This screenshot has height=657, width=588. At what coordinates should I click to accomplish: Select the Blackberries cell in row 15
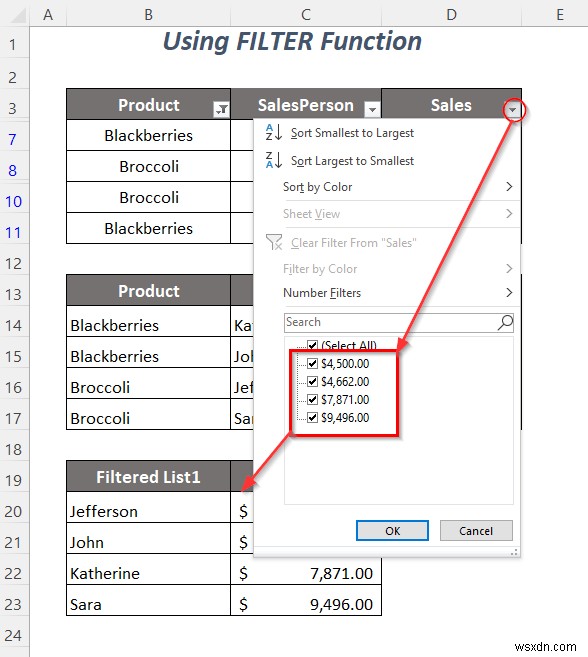pyautogui.click(x=149, y=352)
